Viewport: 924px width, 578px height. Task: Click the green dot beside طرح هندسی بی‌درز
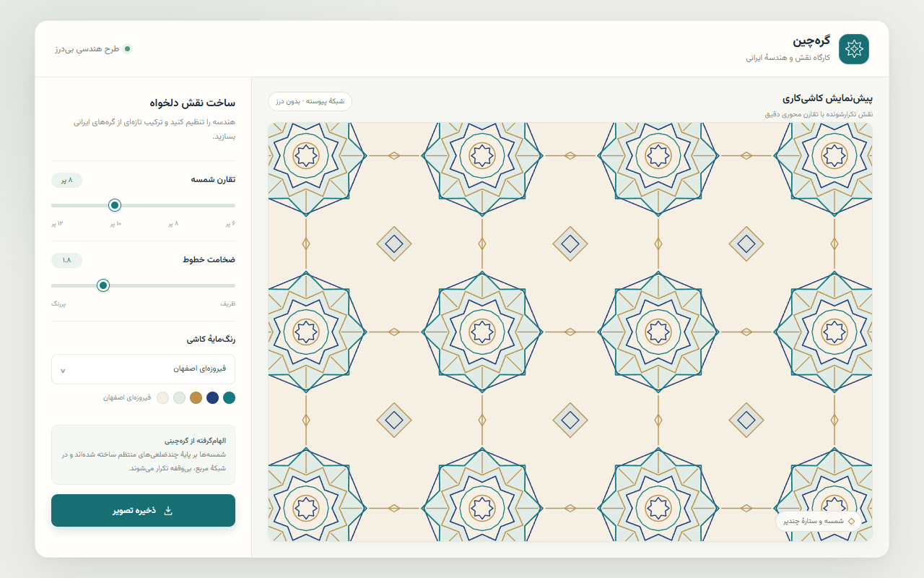(128, 49)
